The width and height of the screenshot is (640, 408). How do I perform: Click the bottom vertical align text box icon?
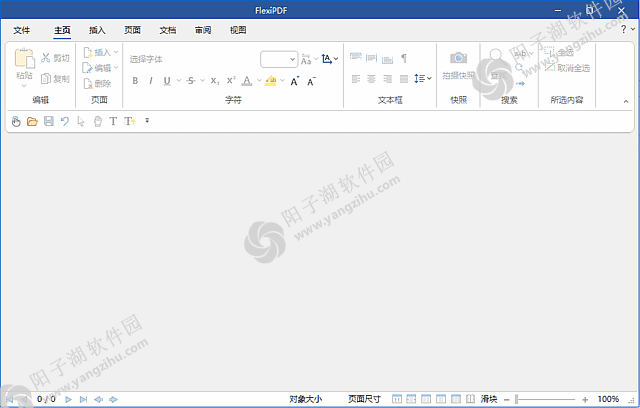[x=387, y=59]
